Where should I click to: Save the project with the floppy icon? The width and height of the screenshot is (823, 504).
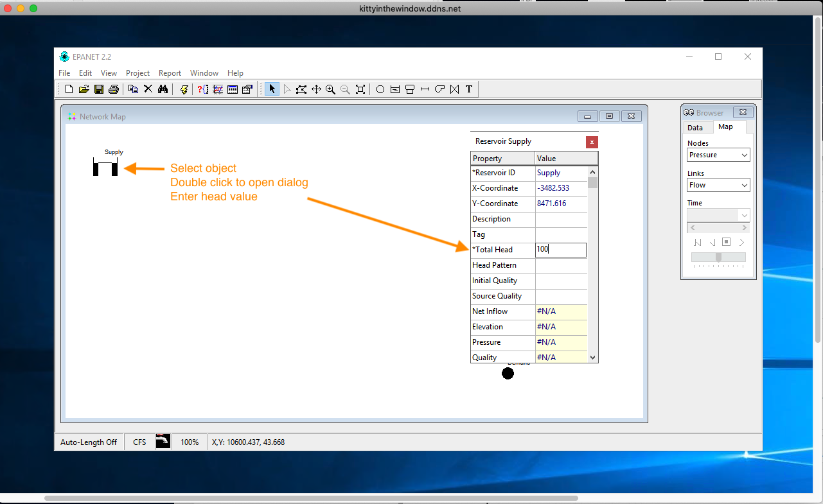click(98, 89)
